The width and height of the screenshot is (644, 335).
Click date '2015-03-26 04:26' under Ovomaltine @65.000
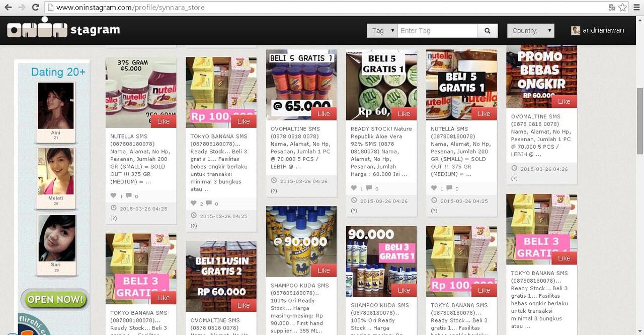click(x=304, y=181)
